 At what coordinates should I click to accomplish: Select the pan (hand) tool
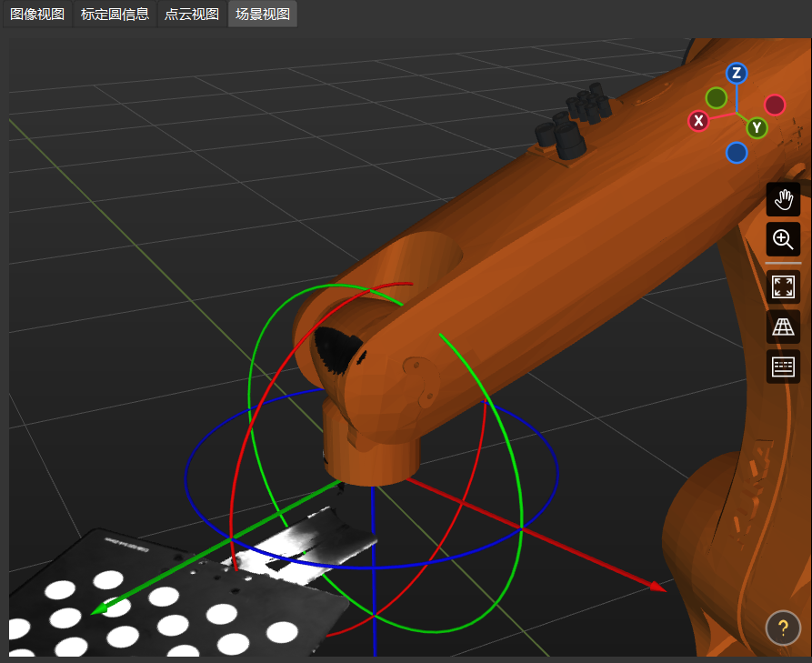point(783,199)
